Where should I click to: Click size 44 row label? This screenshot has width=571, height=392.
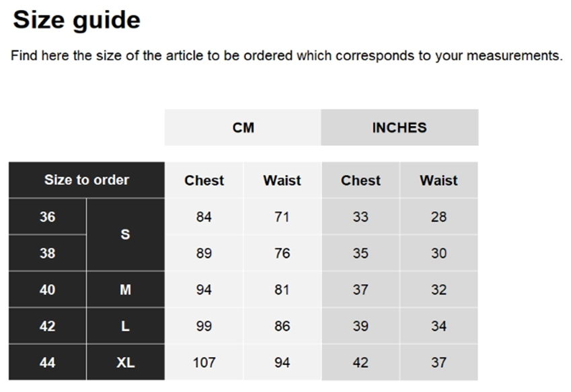[x=48, y=362]
